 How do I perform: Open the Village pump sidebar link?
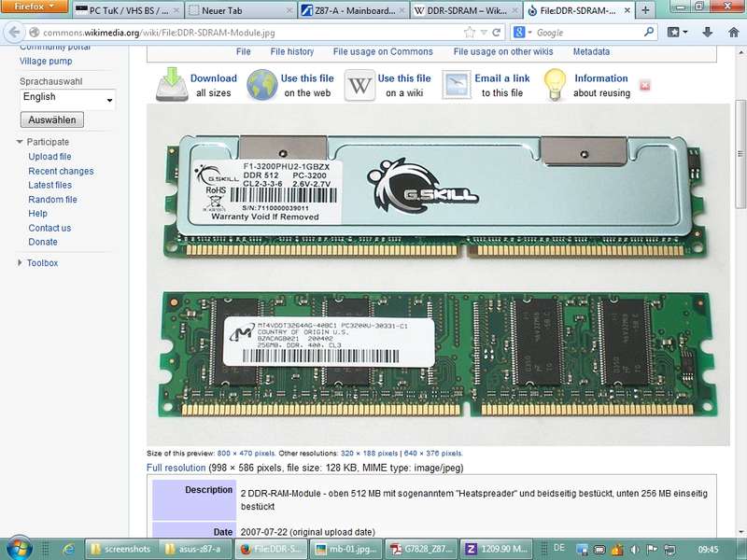point(46,61)
